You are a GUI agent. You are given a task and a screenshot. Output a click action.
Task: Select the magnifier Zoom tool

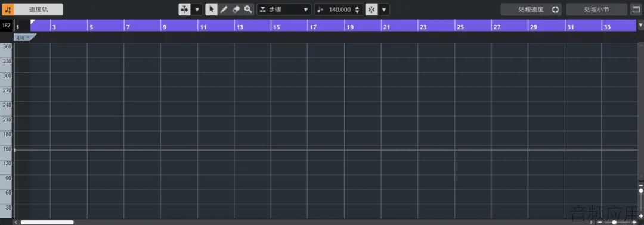(247, 10)
